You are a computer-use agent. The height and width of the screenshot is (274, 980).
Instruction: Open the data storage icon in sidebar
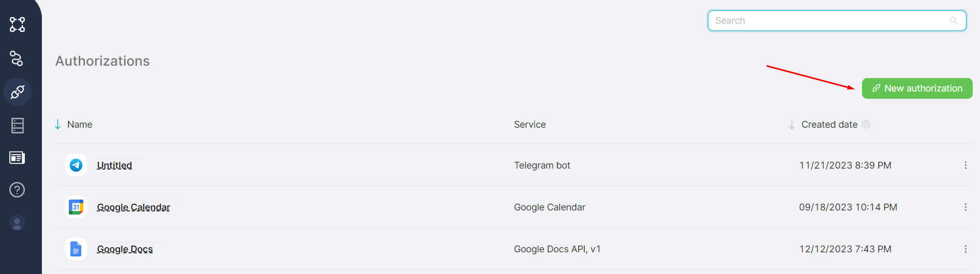tap(17, 126)
